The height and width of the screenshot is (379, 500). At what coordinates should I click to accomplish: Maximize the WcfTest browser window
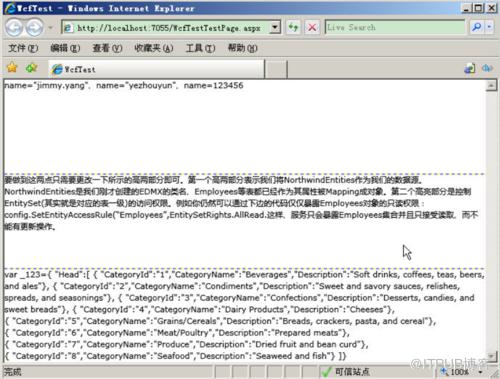click(479, 8)
